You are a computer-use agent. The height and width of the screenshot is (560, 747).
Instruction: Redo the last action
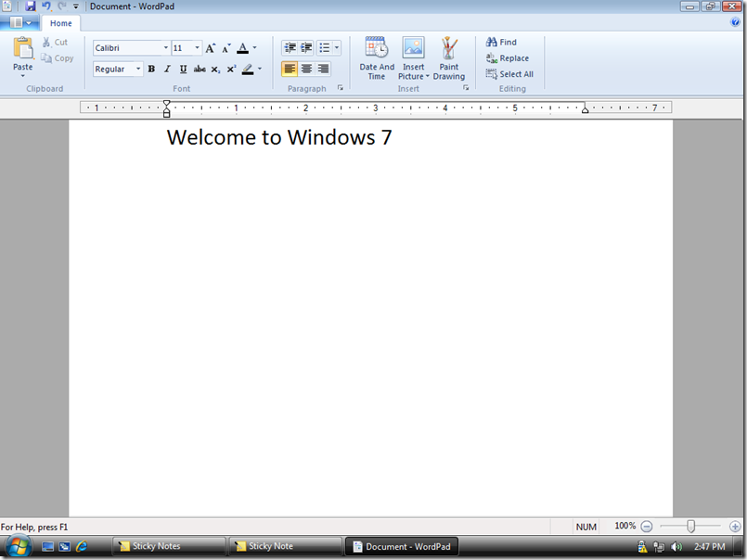(x=61, y=6)
